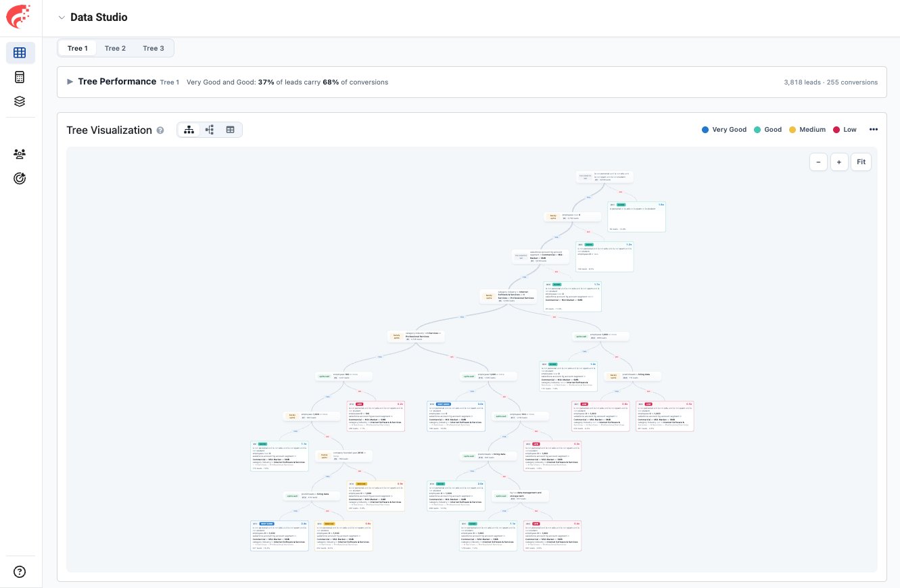Image resolution: width=900 pixels, height=588 pixels.
Task: Click the Tree Visualization heading
Action: 109,130
